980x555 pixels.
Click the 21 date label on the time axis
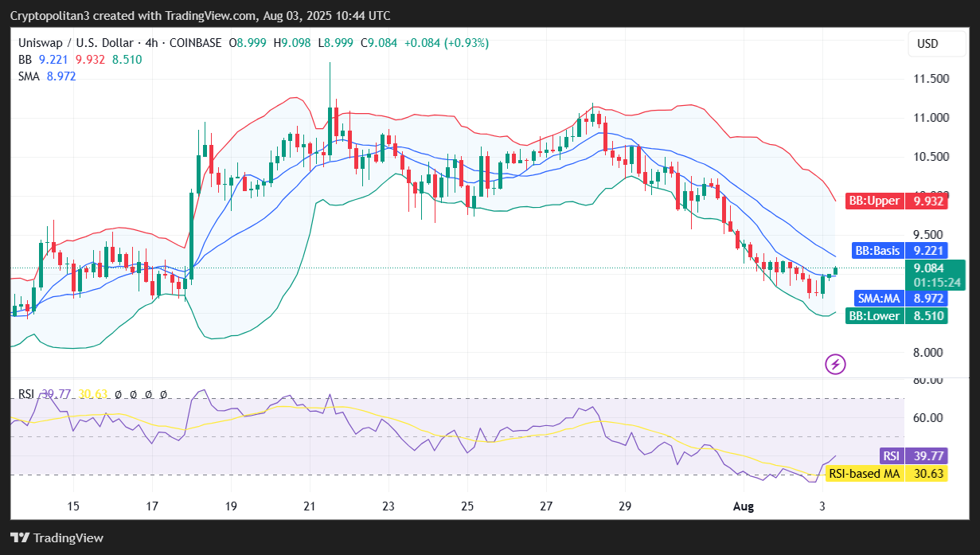point(310,506)
